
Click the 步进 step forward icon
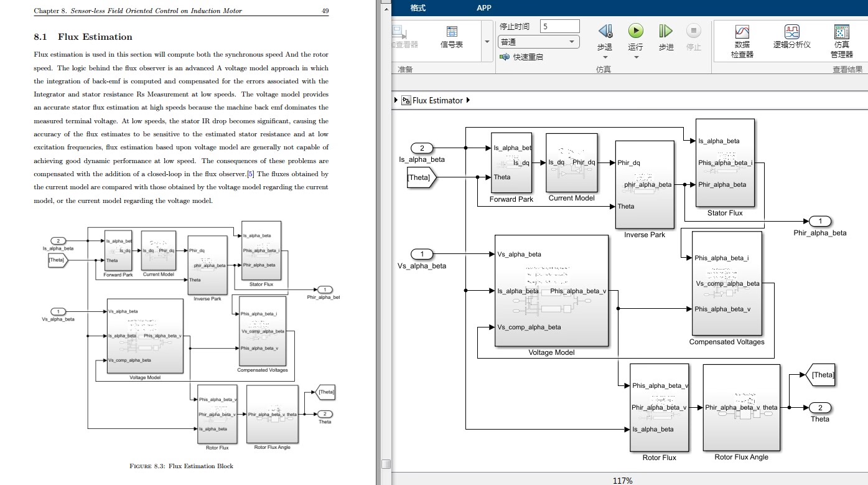[666, 31]
